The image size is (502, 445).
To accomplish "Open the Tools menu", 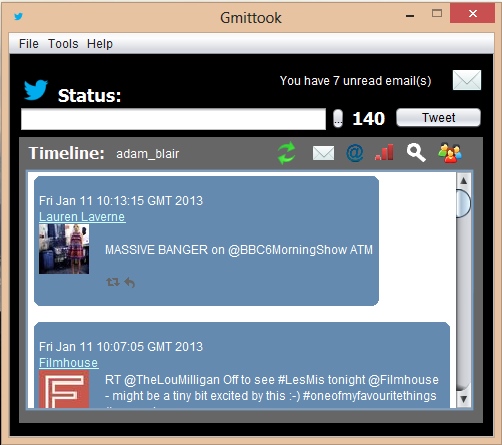I will click(x=63, y=44).
